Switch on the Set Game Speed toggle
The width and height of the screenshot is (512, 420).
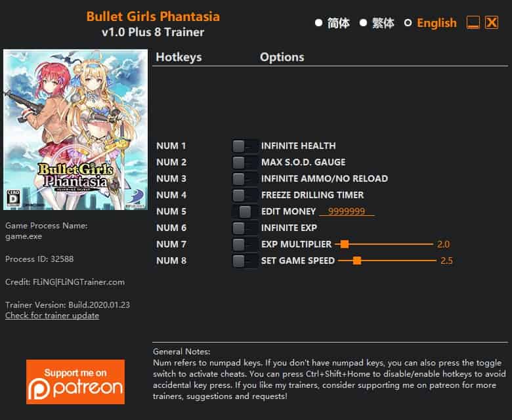tap(245, 261)
